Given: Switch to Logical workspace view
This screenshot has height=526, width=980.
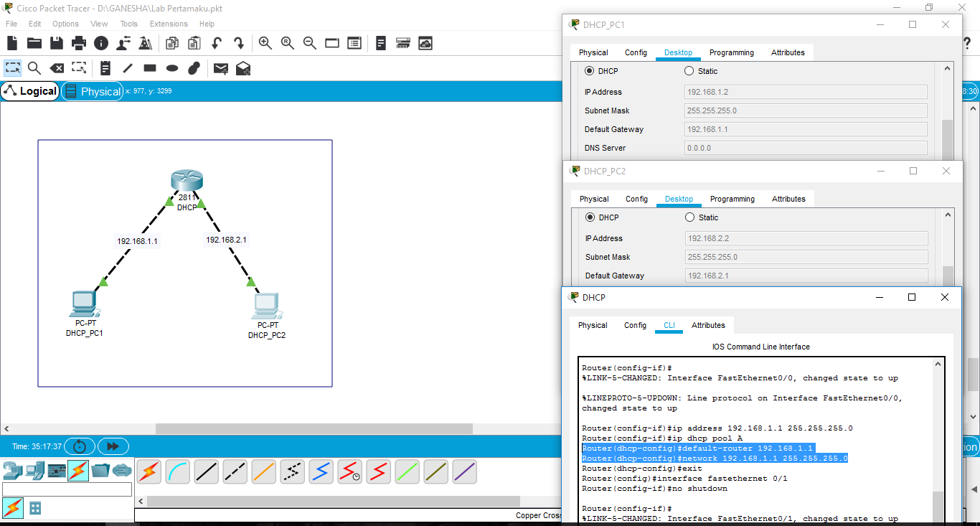Looking at the screenshot, I should pyautogui.click(x=30, y=91).
